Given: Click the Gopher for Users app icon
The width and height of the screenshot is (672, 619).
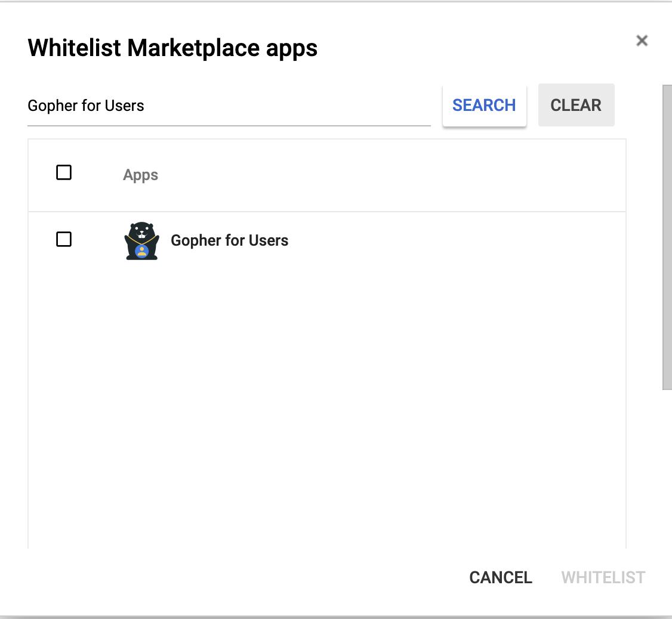Looking at the screenshot, I should tap(141, 240).
